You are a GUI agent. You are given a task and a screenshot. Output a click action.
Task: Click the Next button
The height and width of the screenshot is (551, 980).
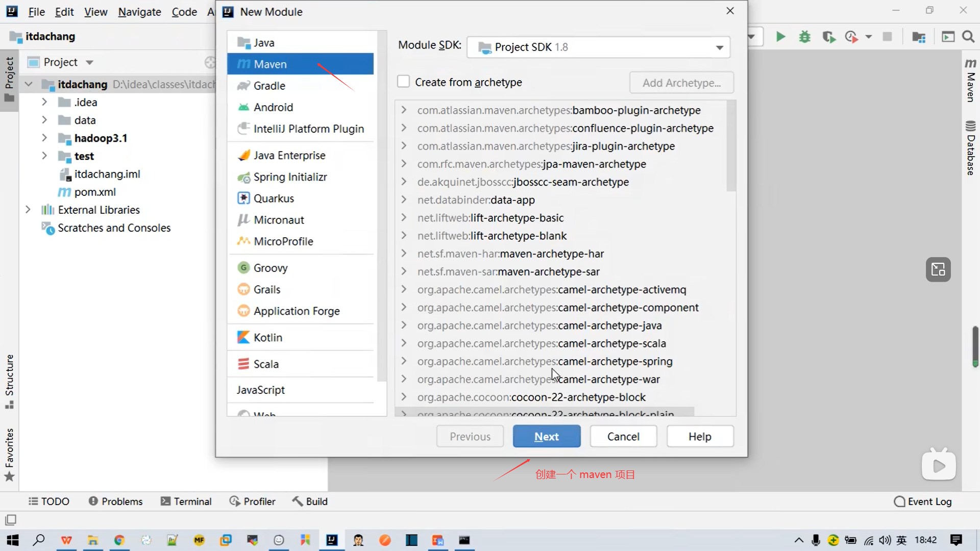(x=546, y=437)
